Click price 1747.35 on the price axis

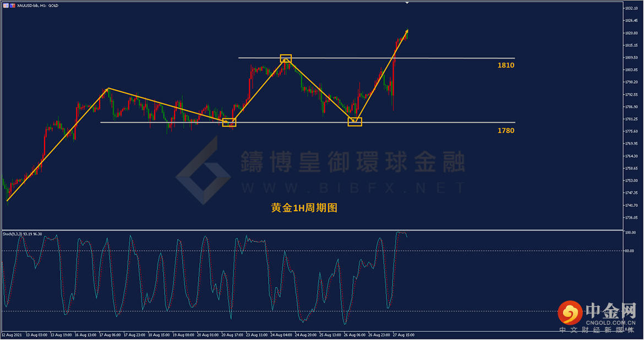tap(631, 193)
